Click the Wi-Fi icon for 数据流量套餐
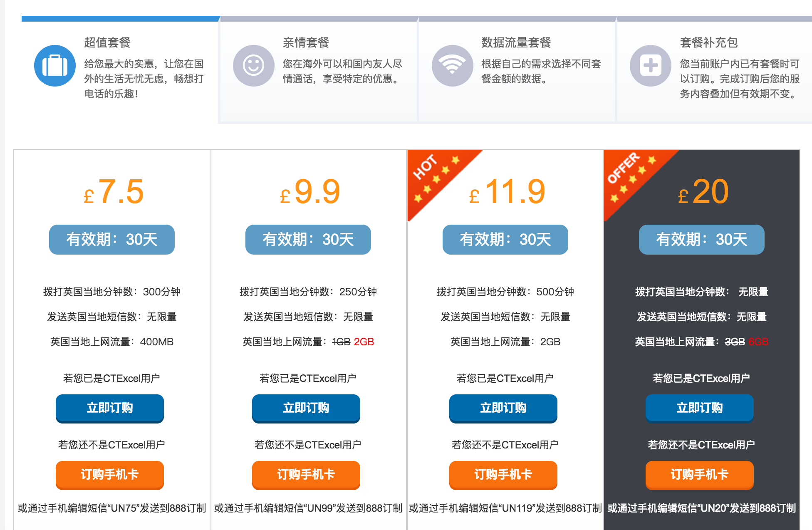Screen dimensions: 812x530 click(453, 66)
